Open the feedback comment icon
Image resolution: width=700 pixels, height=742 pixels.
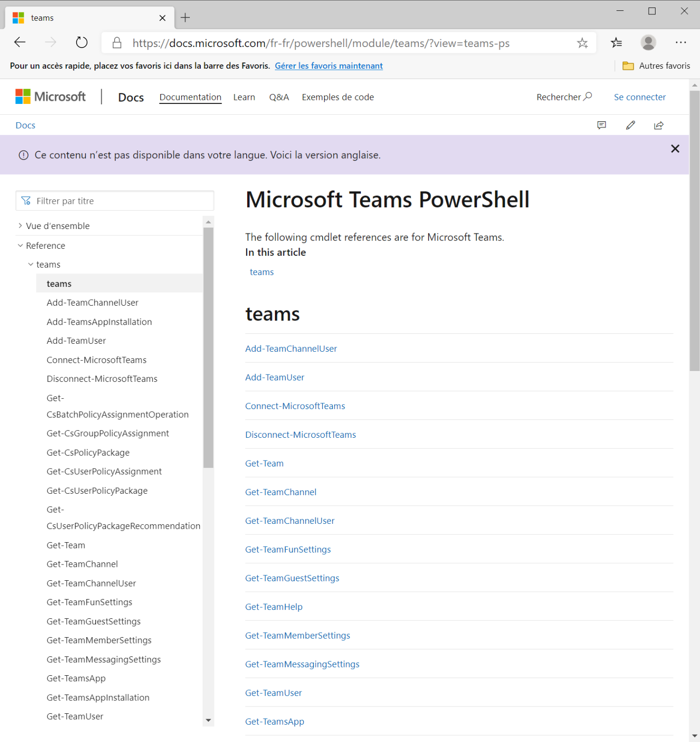pos(602,125)
